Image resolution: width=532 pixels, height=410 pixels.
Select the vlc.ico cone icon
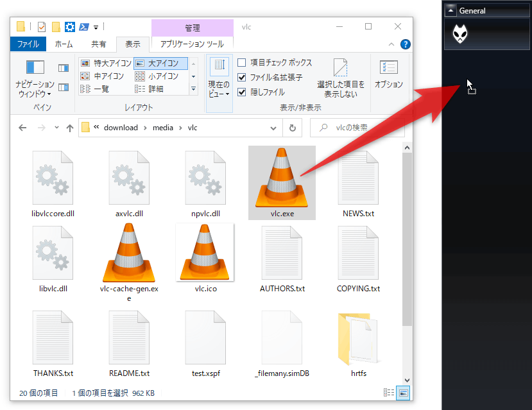[205, 252]
